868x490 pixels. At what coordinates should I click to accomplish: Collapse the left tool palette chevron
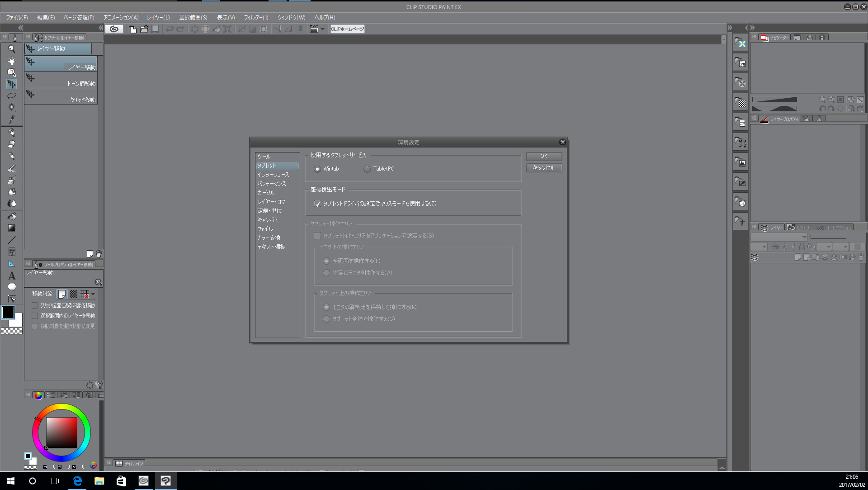coord(20,28)
